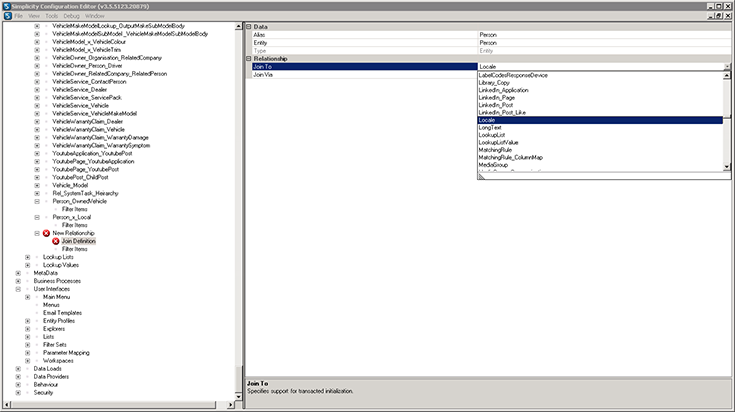
Task: Open the Tools menu
Action: click(51, 16)
